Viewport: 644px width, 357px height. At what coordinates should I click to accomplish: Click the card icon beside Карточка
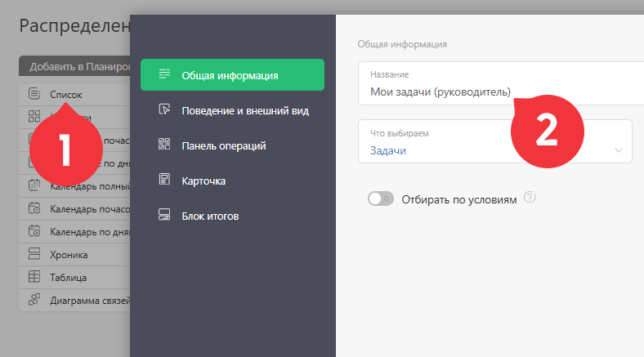click(164, 180)
